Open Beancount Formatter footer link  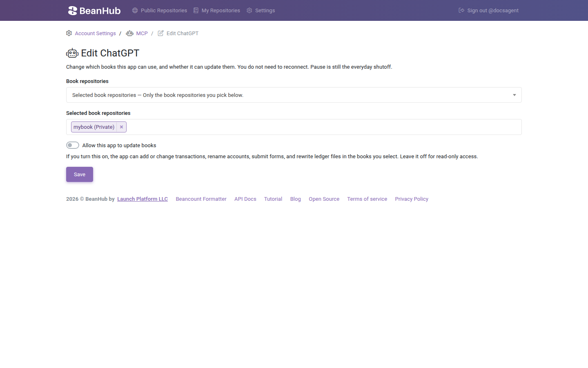click(201, 199)
